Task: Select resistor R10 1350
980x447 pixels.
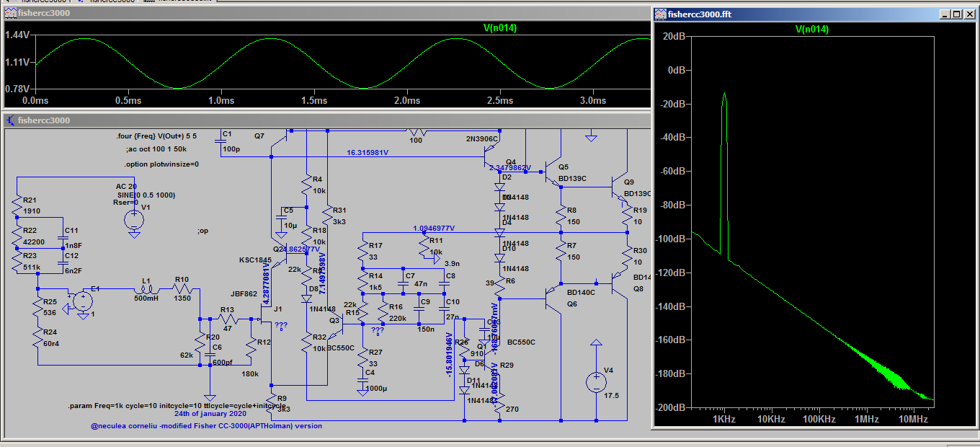Action: click(181, 290)
